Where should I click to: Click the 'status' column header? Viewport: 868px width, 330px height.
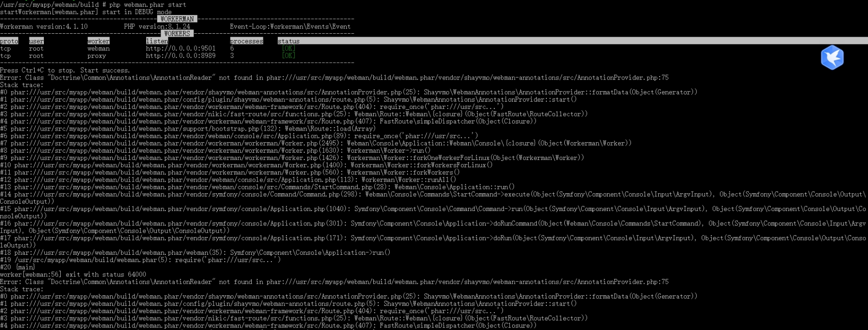coord(288,41)
